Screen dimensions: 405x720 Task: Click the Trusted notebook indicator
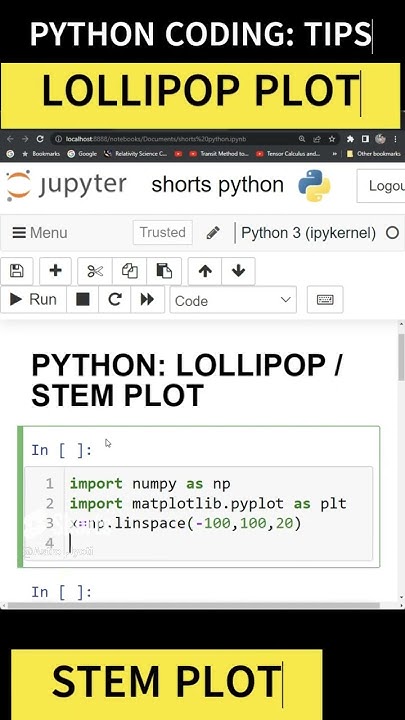[163, 232]
